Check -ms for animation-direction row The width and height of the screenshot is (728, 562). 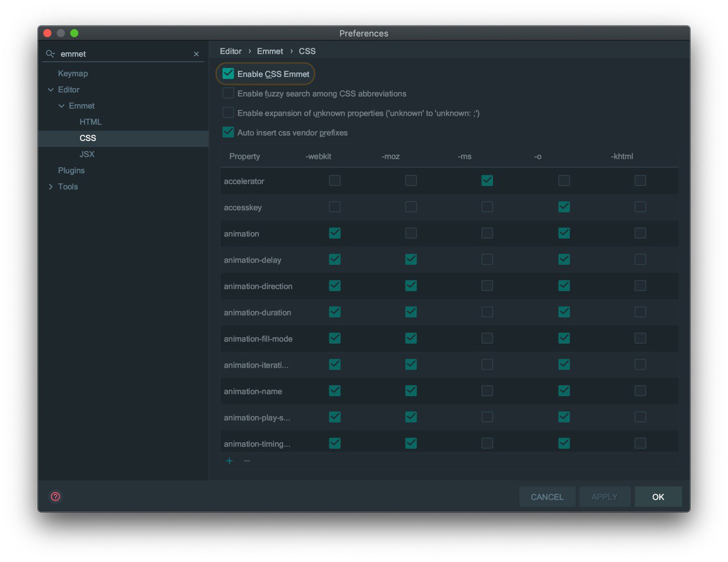(487, 286)
